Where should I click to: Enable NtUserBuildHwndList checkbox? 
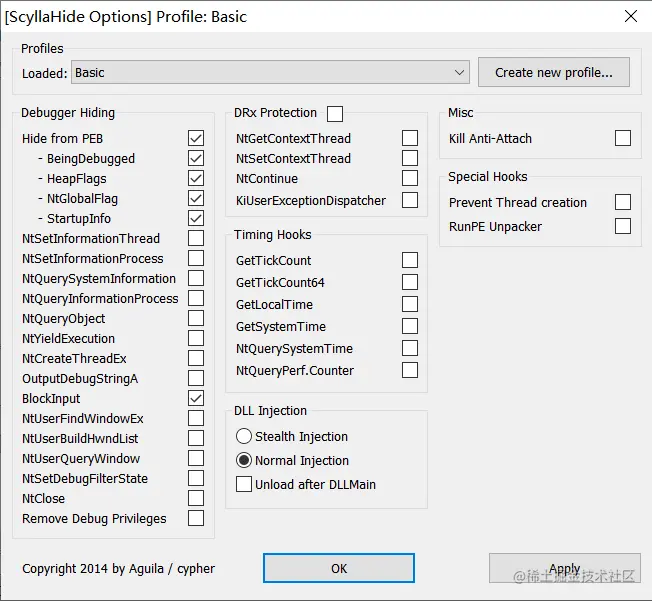point(196,438)
